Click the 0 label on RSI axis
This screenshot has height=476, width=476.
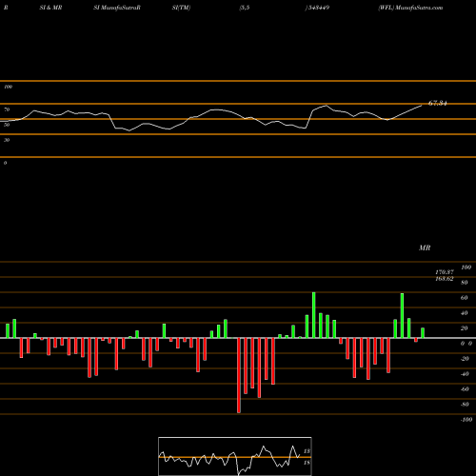tap(5, 163)
